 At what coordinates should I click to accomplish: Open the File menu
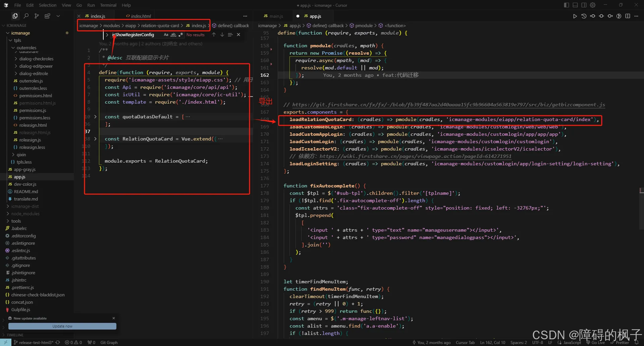pos(18,5)
